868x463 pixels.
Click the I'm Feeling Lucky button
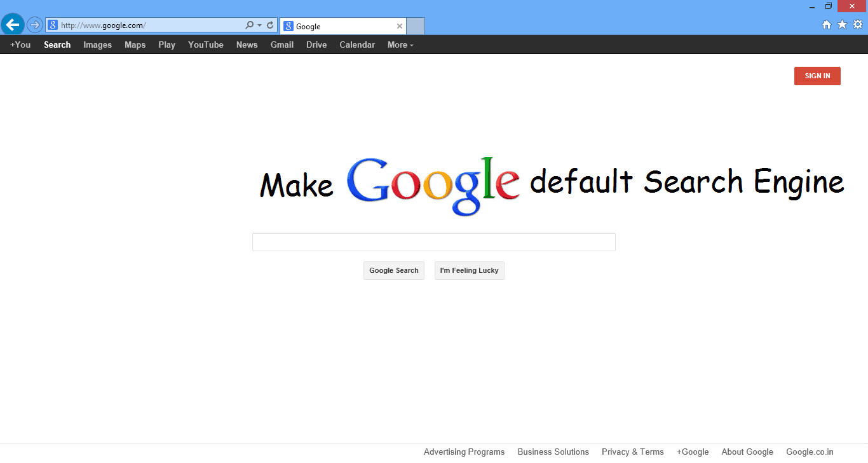(470, 270)
